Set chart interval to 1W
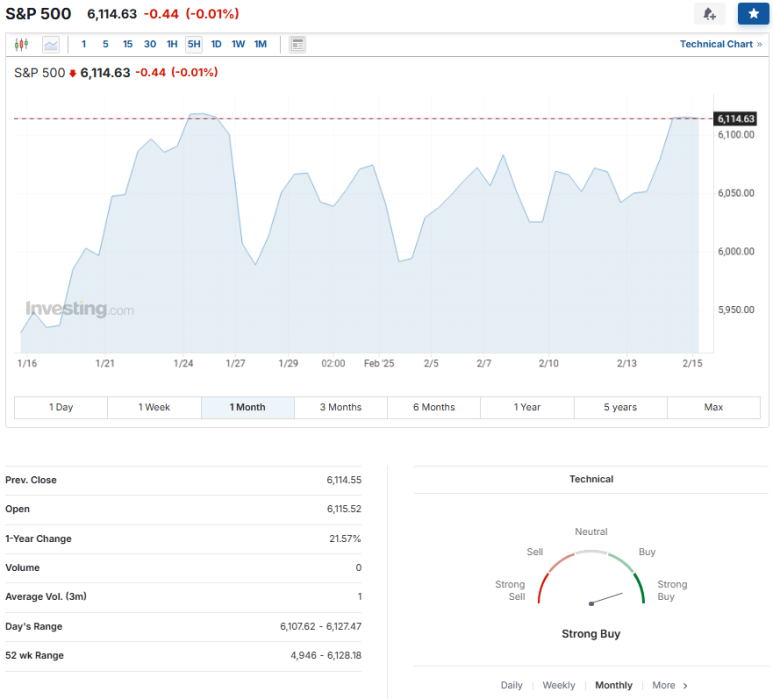773x699 pixels. coord(238,44)
